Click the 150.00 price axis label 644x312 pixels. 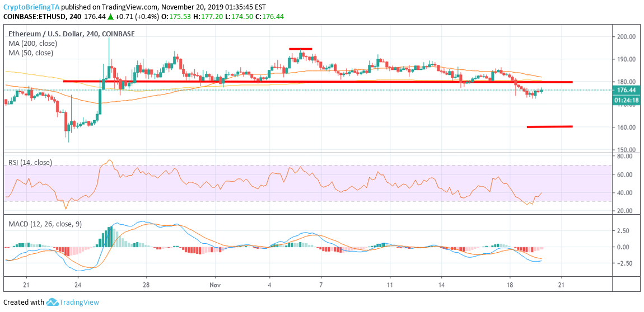tap(627, 150)
